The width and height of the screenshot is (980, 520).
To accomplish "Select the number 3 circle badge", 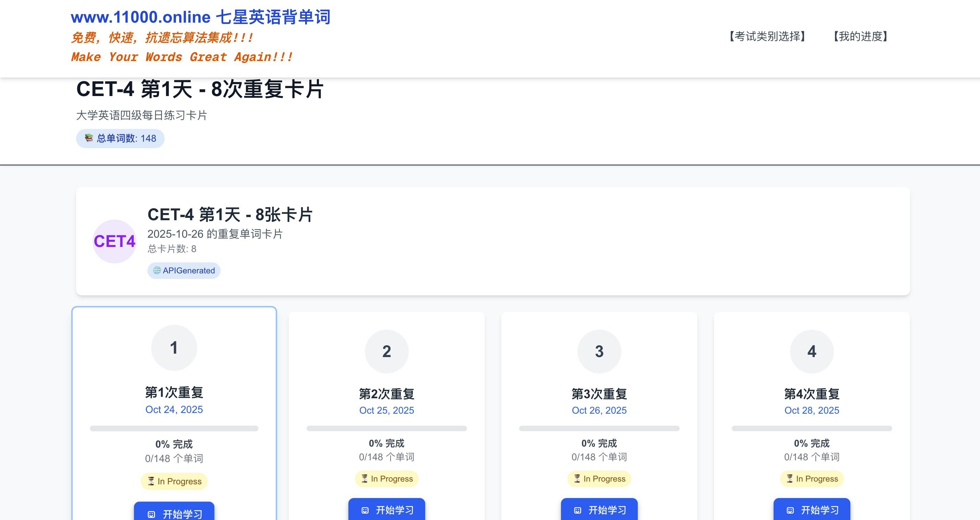I will tap(599, 351).
